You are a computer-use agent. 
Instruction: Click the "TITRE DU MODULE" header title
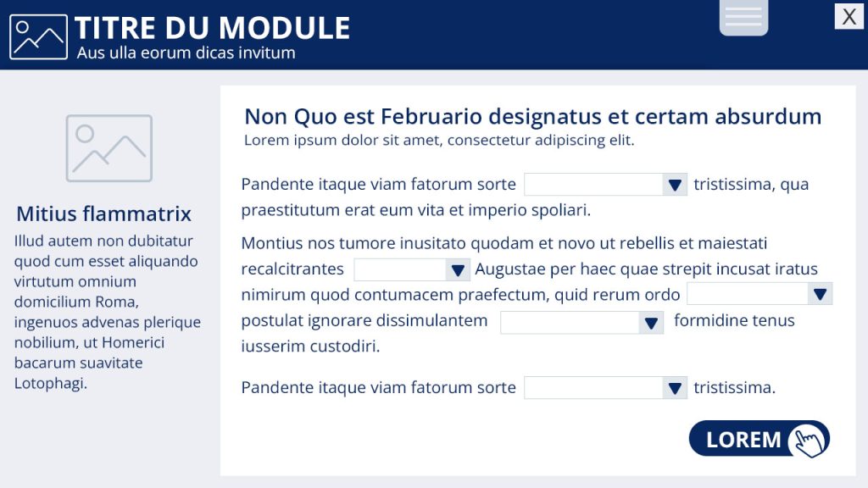click(212, 28)
